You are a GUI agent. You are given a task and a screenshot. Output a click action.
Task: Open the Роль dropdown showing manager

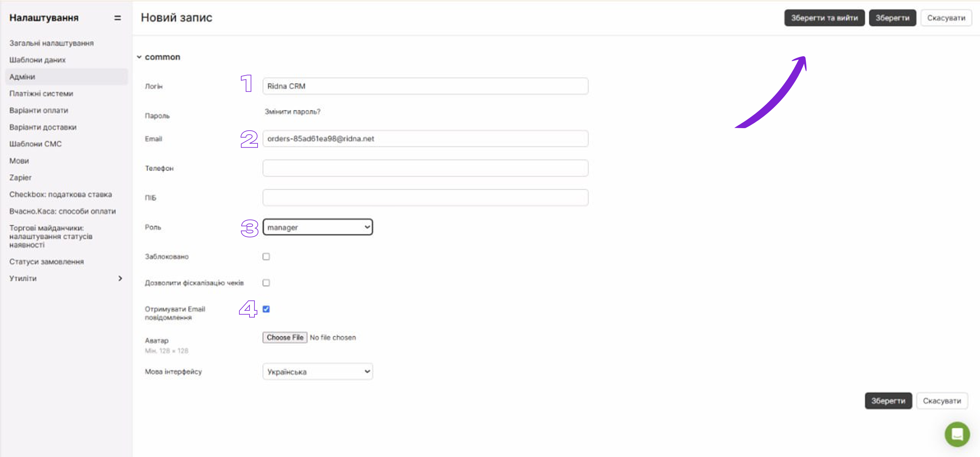point(318,227)
